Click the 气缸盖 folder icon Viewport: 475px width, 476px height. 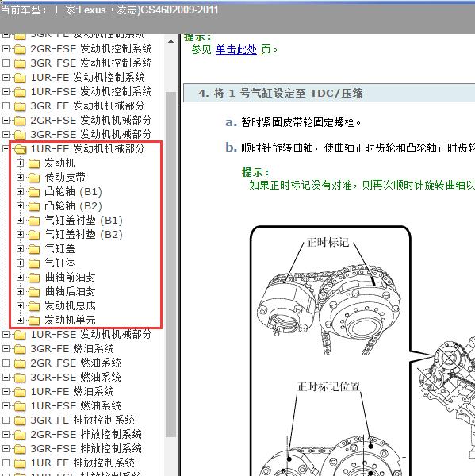(x=34, y=249)
